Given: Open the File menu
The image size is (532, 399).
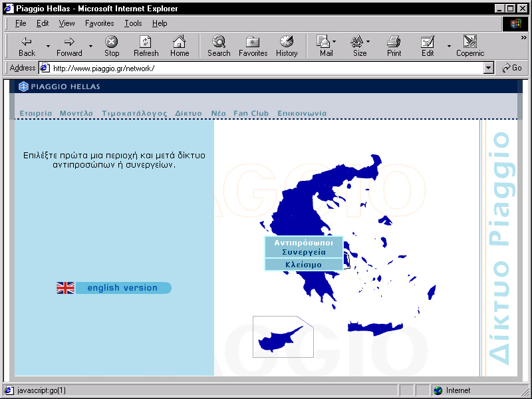Looking at the screenshot, I should point(21,23).
